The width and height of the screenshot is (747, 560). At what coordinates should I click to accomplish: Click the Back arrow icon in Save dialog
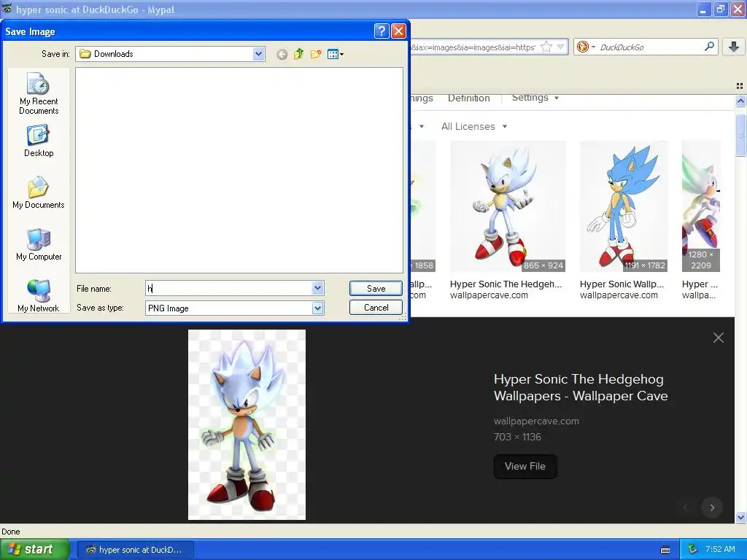click(282, 54)
